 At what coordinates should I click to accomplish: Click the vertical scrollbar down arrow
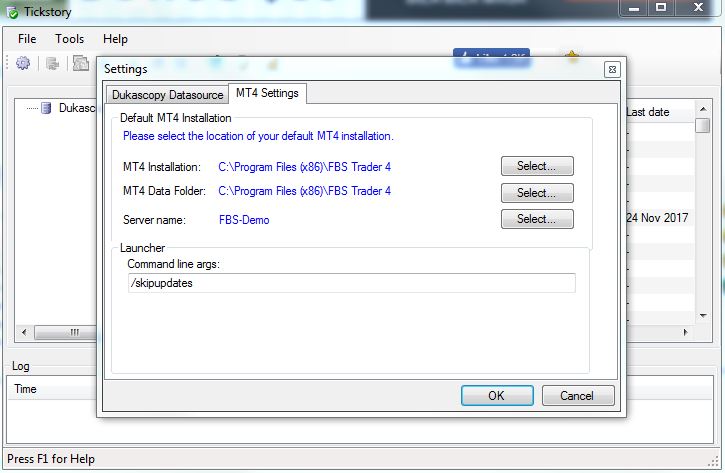tap(703, 316)
